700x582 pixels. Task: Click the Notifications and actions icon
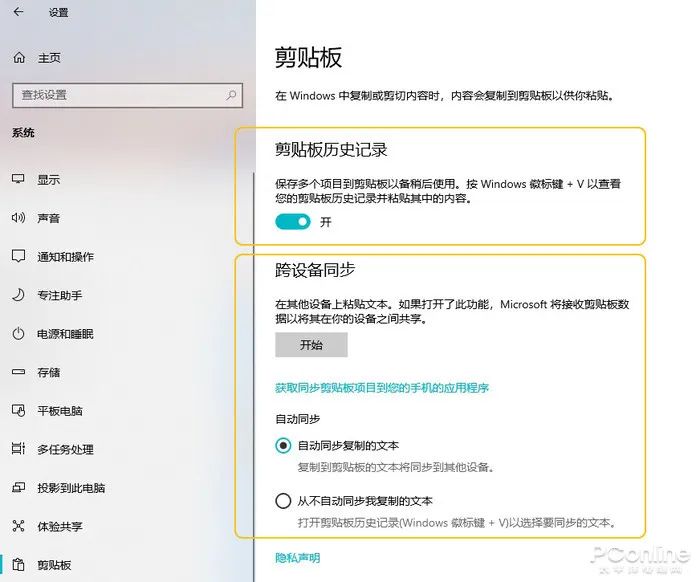point(18,257)
